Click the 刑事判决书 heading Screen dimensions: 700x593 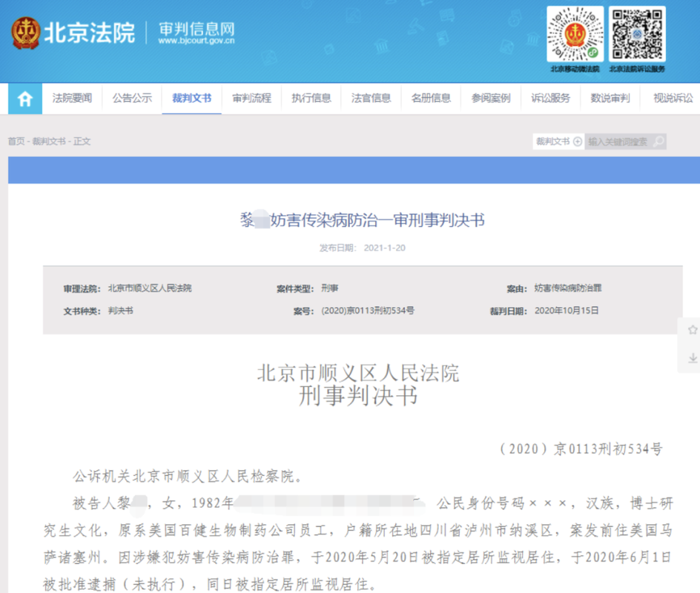click(x=358, y=397)
